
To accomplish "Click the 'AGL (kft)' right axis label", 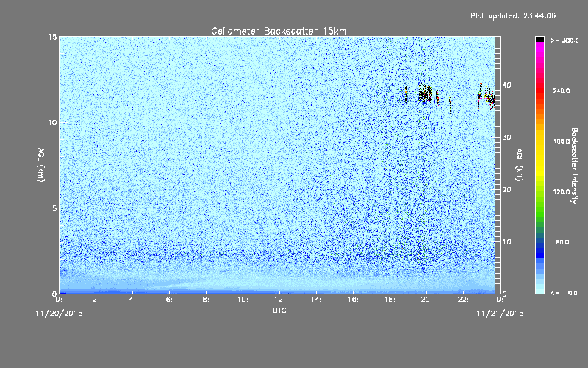I will (519, 165).
